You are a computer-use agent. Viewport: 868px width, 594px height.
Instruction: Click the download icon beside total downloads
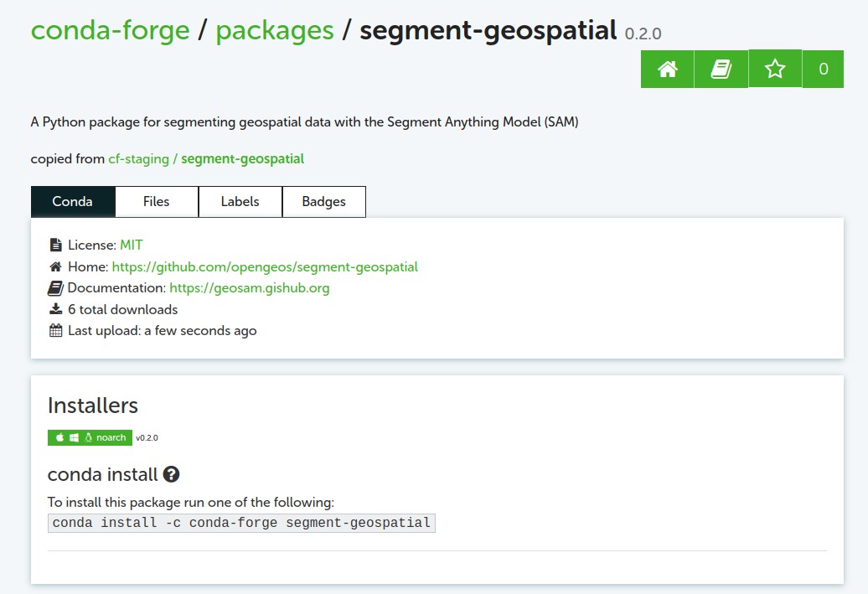(x=55, y=309)
